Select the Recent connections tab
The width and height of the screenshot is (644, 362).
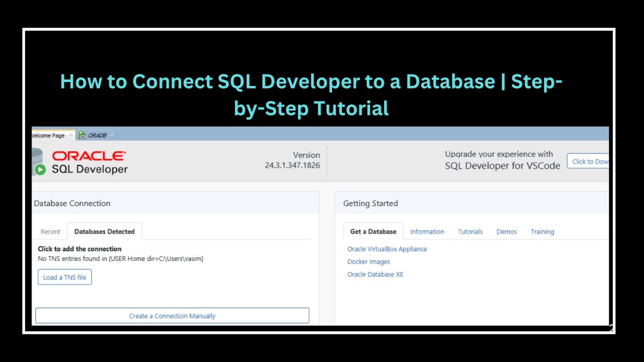point(50,232)
